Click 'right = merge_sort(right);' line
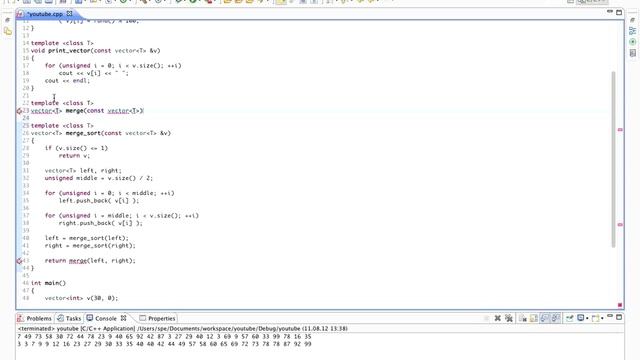 tap(90, 245)
